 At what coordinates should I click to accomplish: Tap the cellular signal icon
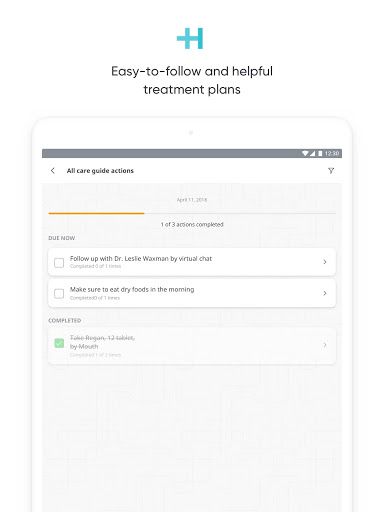coord(313,153)
